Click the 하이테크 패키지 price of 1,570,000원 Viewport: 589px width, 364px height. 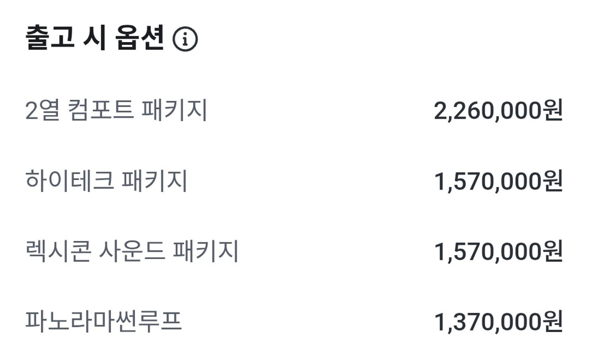(498, 181)
